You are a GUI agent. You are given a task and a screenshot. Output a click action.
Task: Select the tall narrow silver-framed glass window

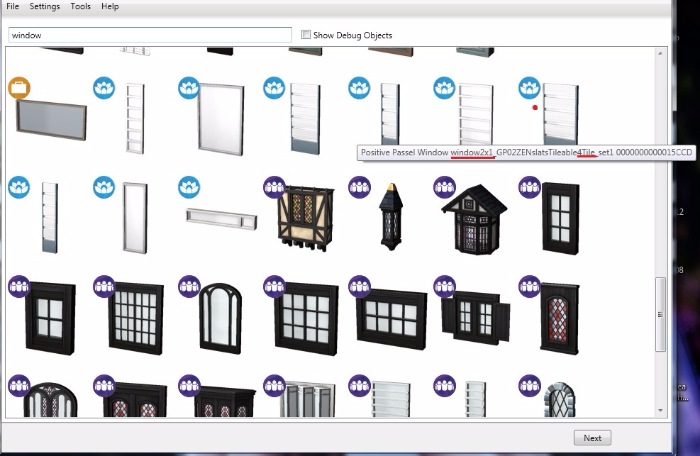[135, 218]
